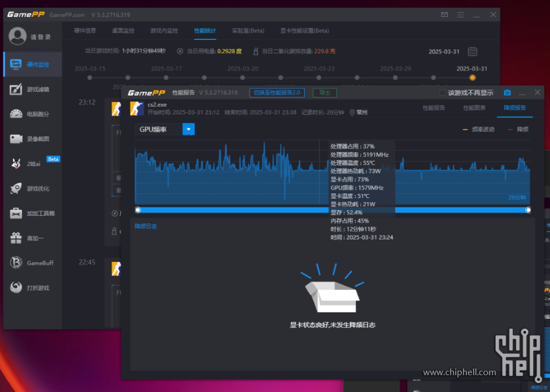Click right handle of the time range slider

pyautogui.click(x=528, y=210)
